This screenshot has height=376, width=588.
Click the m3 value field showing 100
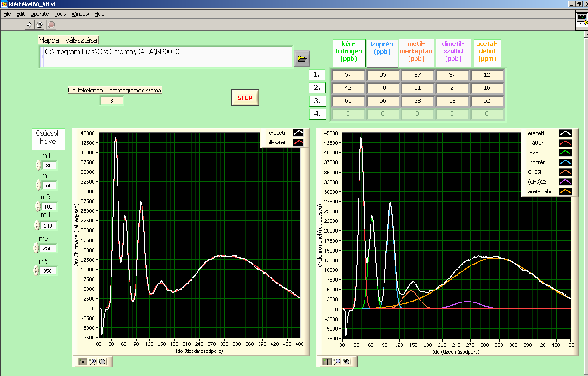49,206
